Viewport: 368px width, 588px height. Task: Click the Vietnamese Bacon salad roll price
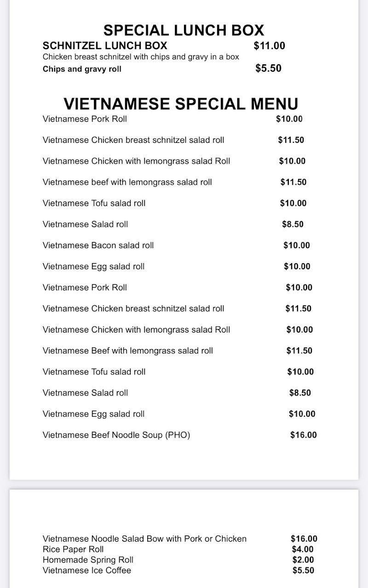click(297, 245)
